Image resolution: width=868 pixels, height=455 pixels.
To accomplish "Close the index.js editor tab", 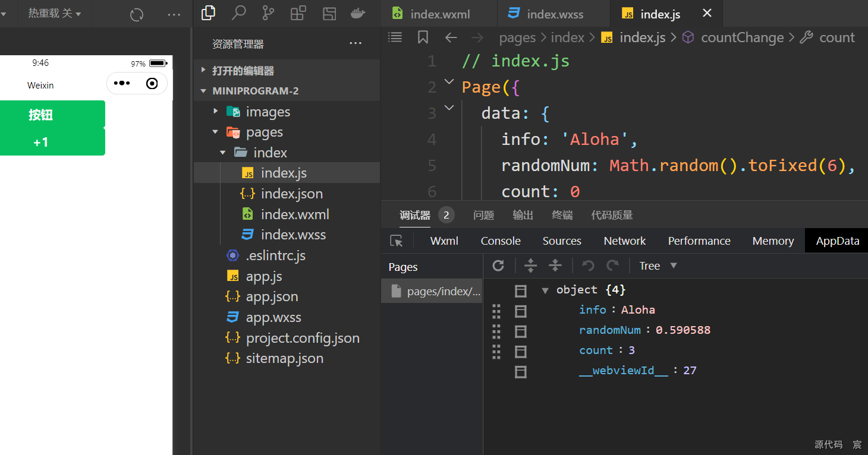I will click(x=707, y=13).
